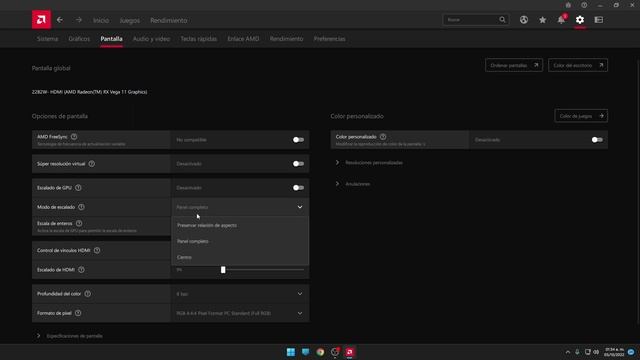Show help for Profundidad del color
The height and width of the screenshot is (360, 640).
[87, 294]
